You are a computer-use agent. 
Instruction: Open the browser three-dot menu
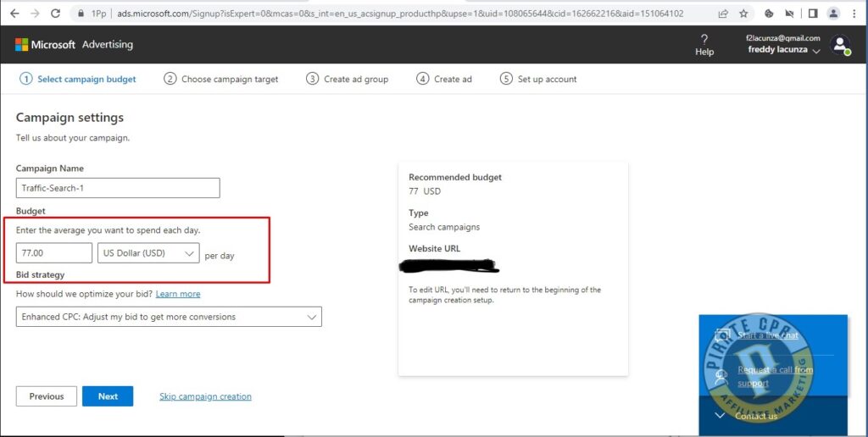tap(855, 14)
